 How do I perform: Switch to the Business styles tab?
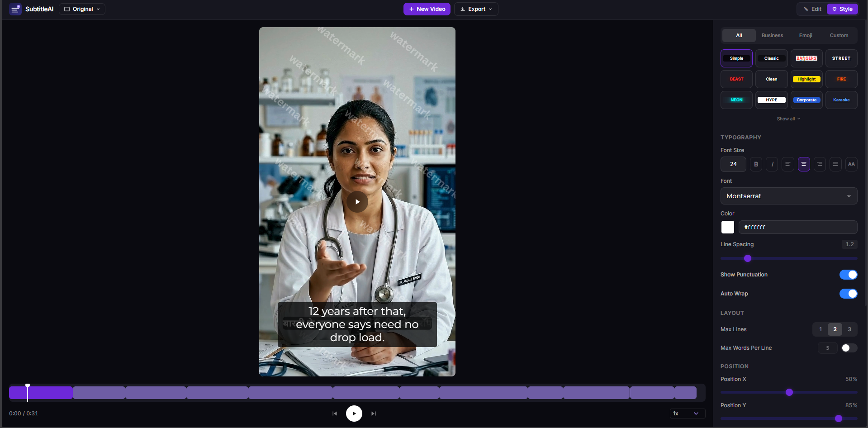(772, 35)
